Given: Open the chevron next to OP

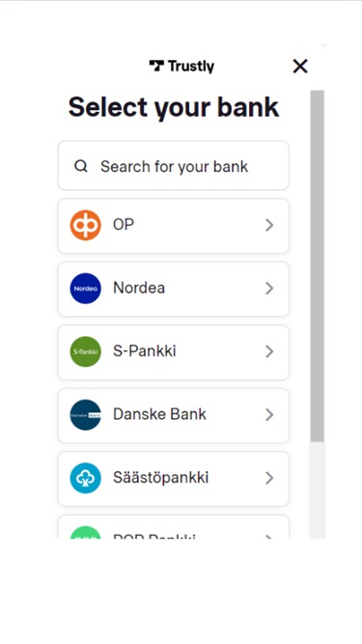Looking at the screenshot, I should [x=269, y=225].
